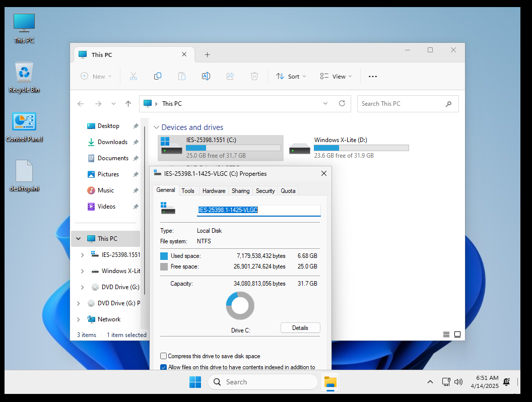The image size is (532, 402).
Task: Click the taskbar Search box
Action: [x=263, y=382]
